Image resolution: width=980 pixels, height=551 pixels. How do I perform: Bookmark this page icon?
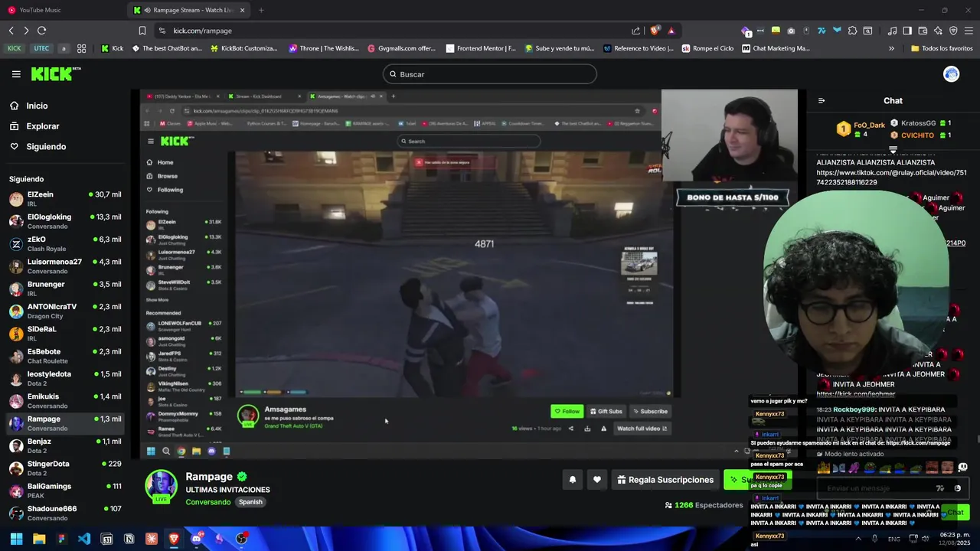point(142,31)
